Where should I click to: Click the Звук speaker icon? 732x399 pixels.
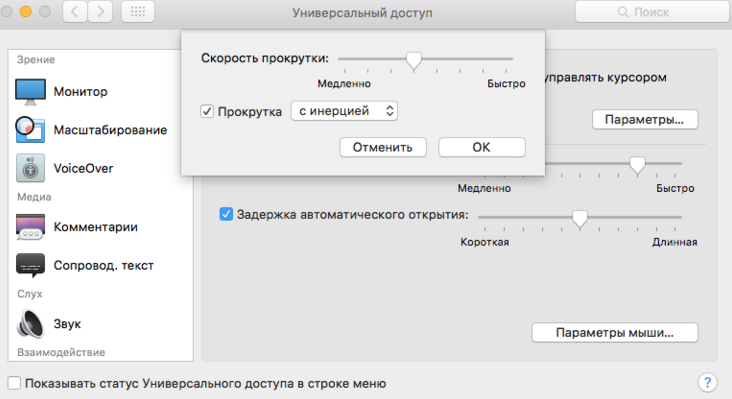(30, 323)
